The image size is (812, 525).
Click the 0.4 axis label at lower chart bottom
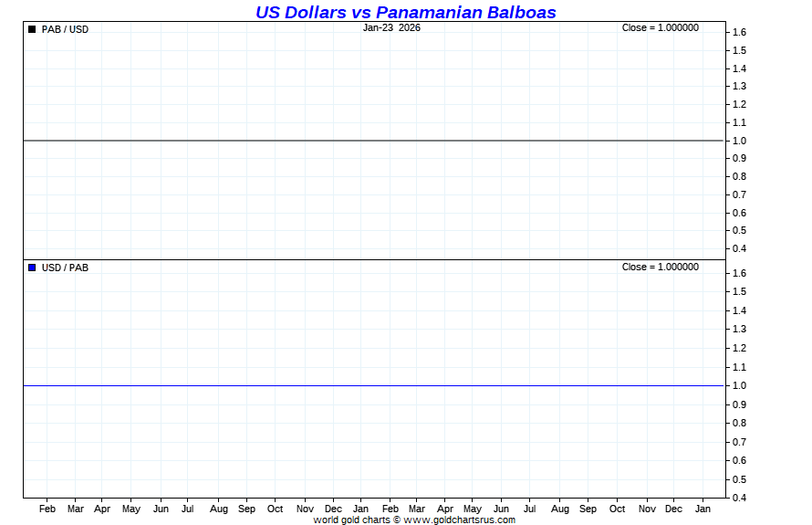tap(739, 498)
